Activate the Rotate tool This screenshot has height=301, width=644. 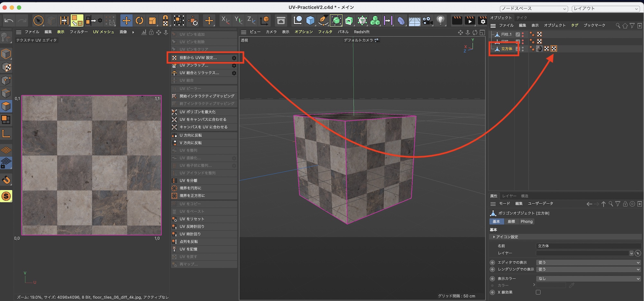(139, 21)
